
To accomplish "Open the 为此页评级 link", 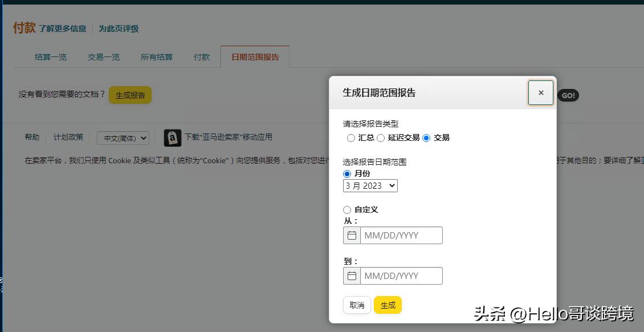I will coord(119,28).
